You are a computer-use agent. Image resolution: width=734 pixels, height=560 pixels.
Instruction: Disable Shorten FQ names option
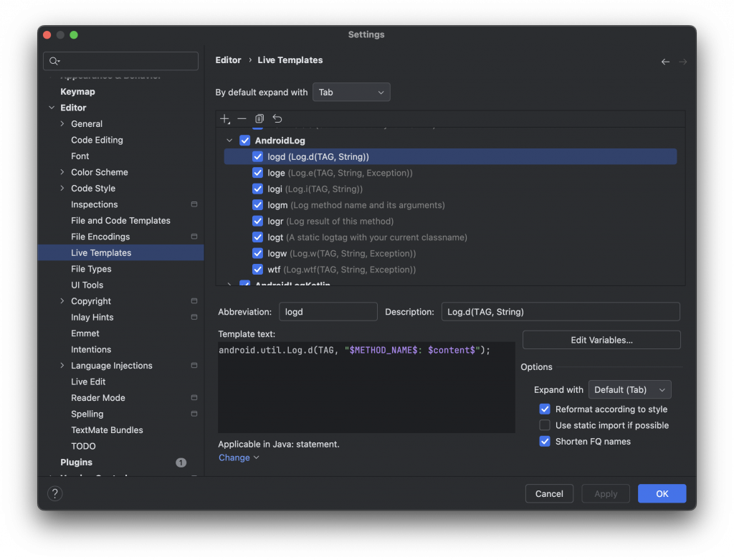pos(545,442)
